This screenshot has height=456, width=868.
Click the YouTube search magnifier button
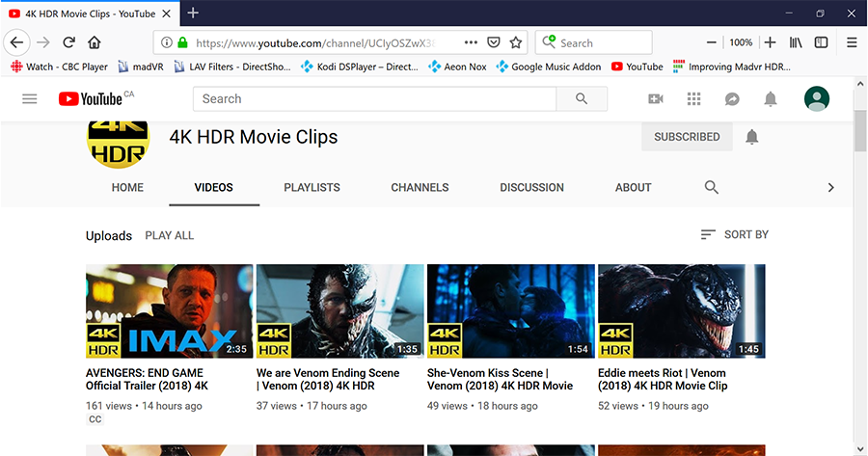[x=582, y=98]
